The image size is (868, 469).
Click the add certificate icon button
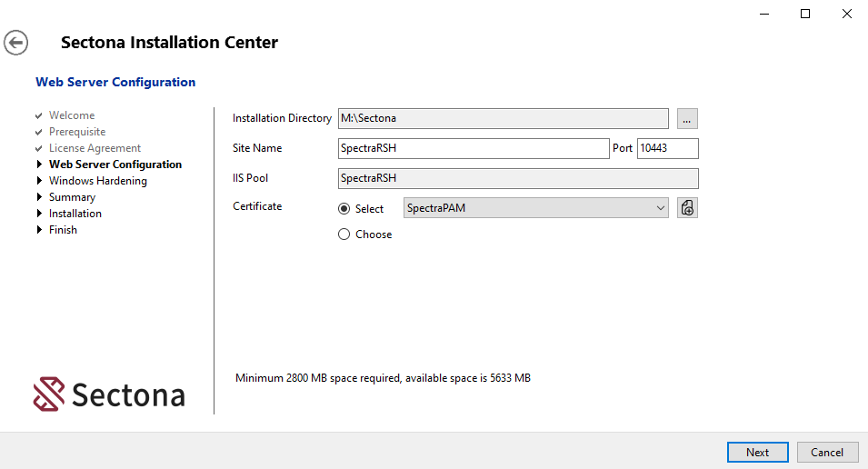point(687,208)
